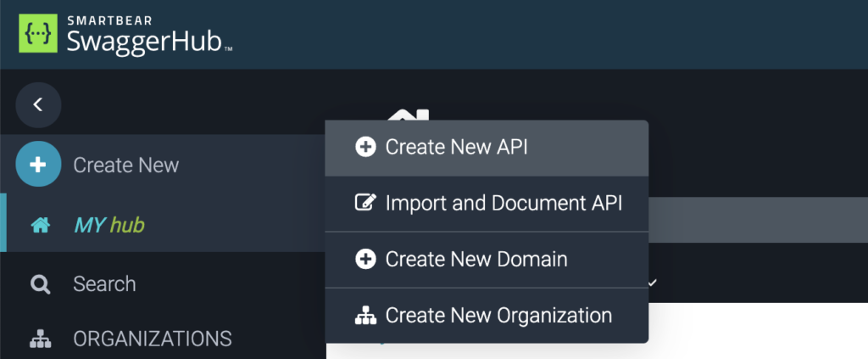
Task: Select Import and Document API
Action: click(487, 204)
